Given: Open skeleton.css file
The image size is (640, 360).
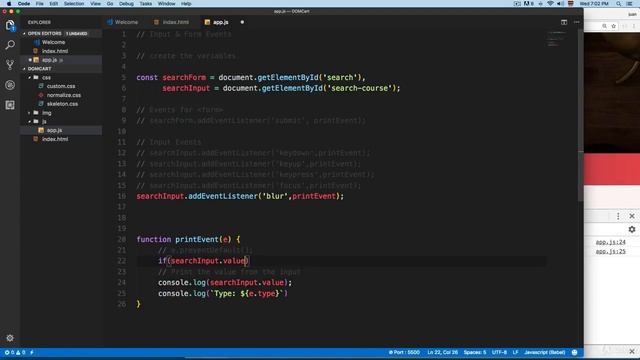Looking at the screenshot, I should [62, 104].
